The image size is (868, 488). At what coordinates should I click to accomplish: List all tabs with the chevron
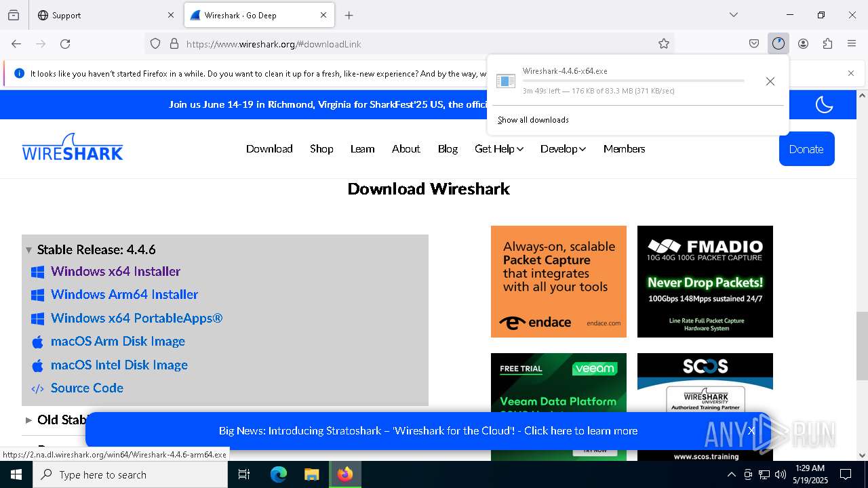[x=733, y=15]
